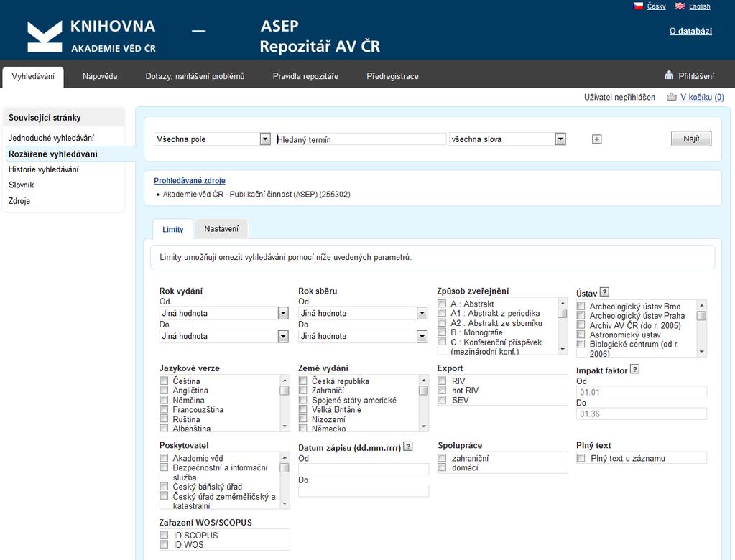This screenshot has width=735, height=560.
Task: Tick the B : Monografie checkbox
Action: (442, 332)
